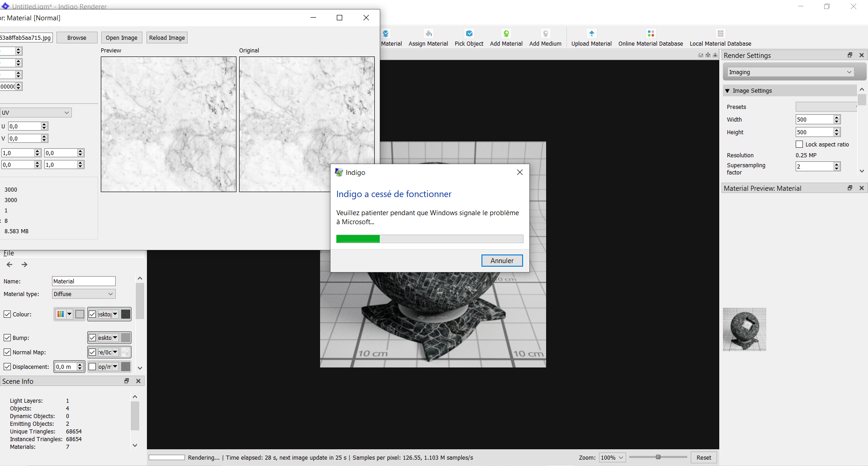The width and height of the screenshot is (868, 466).
Task: Click the back arrow in material editor
Action: tap(9, 265)
